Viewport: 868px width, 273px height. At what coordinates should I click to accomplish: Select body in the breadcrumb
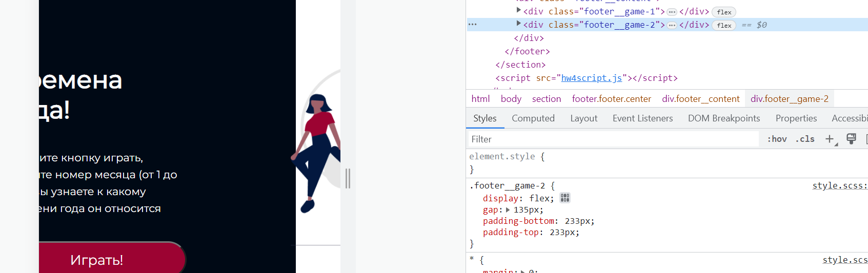(511, 99)
